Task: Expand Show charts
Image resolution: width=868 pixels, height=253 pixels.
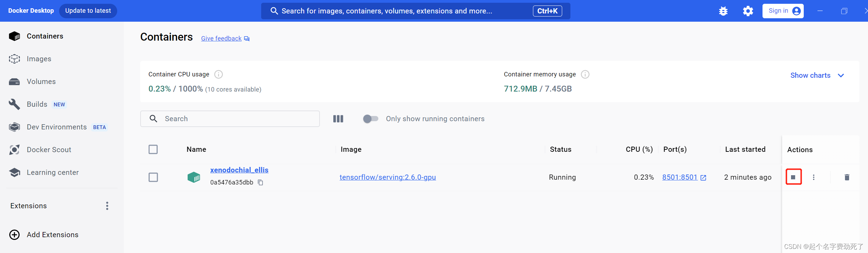Action: tap(817, 75)
